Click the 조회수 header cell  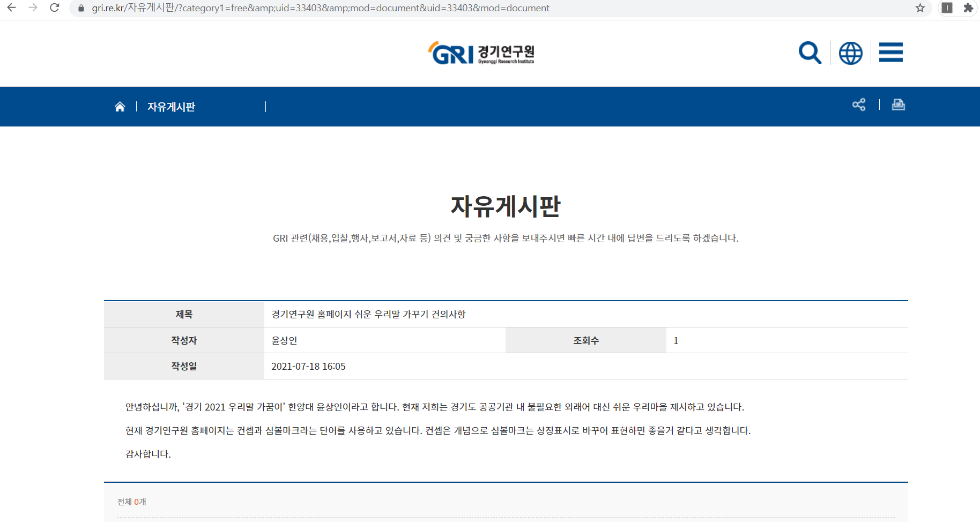586,340
